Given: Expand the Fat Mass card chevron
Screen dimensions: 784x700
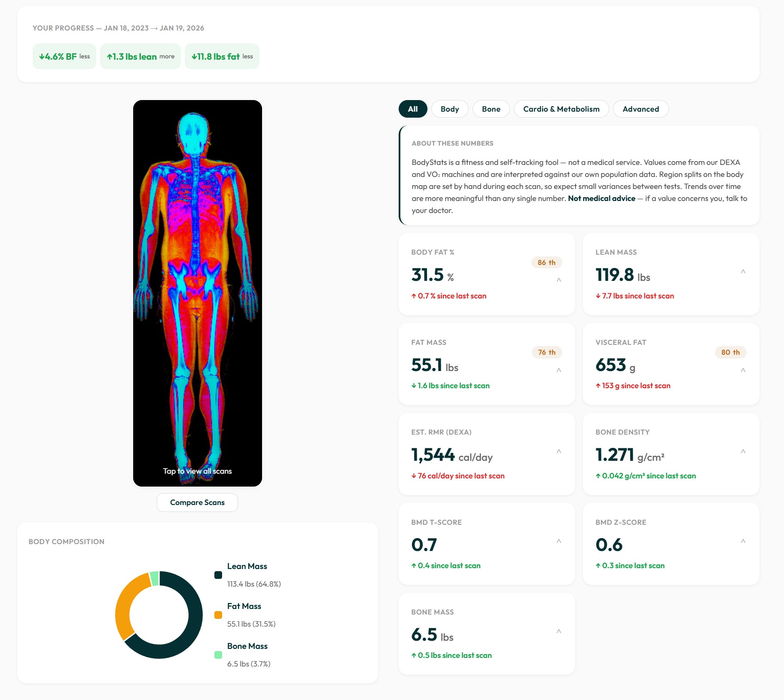Looking at the screenshot, I should 559,370.
